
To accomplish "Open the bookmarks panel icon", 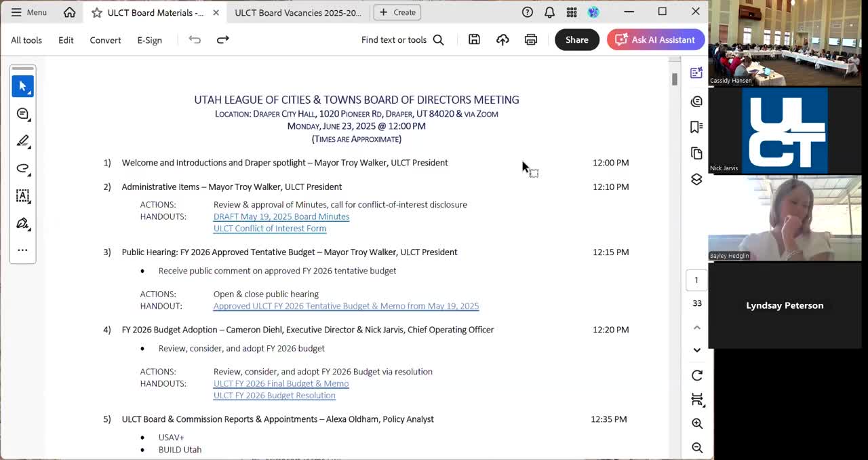I will point(696,127).
